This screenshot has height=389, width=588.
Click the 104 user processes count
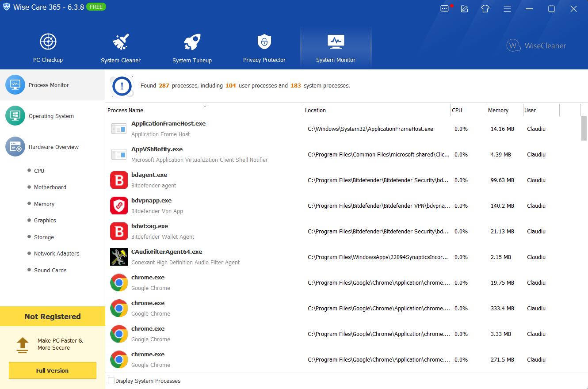[x=231, y=85]
